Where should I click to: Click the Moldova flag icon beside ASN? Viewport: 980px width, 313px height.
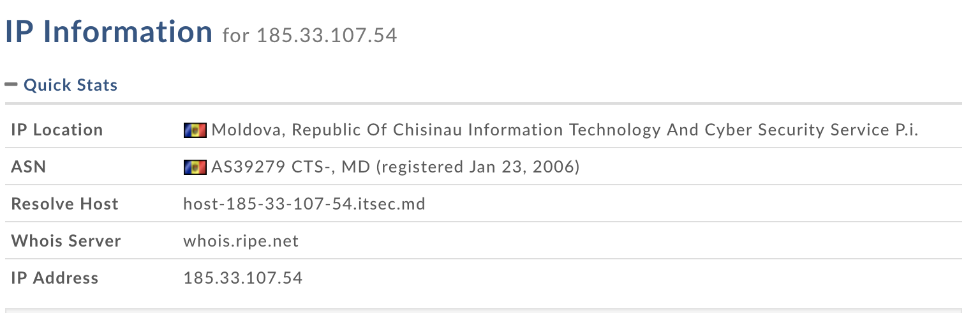coord(195,167)
